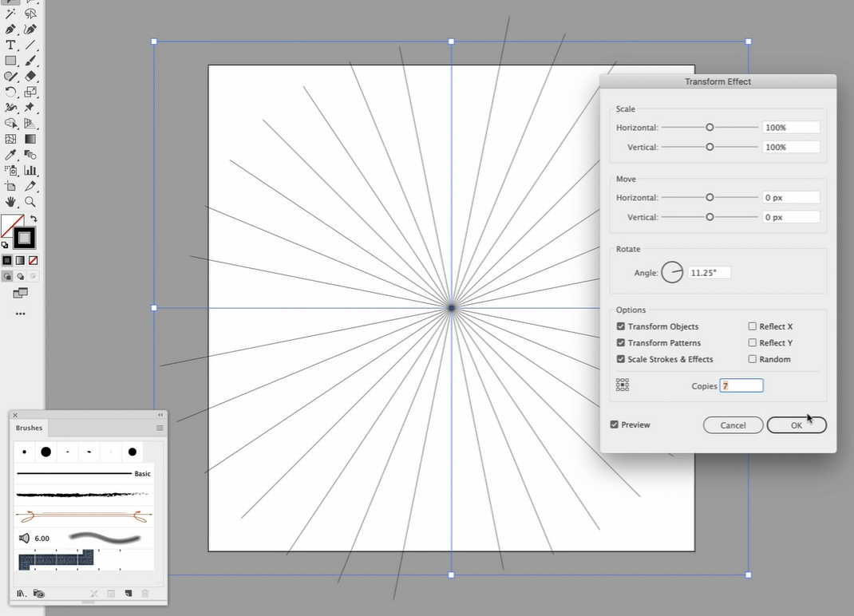Enable the Reflect X checkbox

pos(752,326)
